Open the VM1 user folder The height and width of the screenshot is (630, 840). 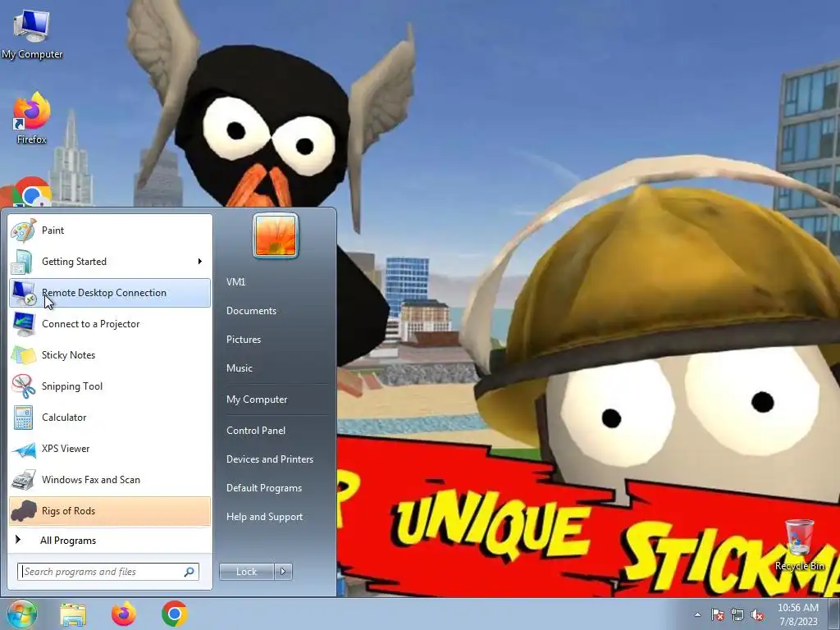coord(235,282)
